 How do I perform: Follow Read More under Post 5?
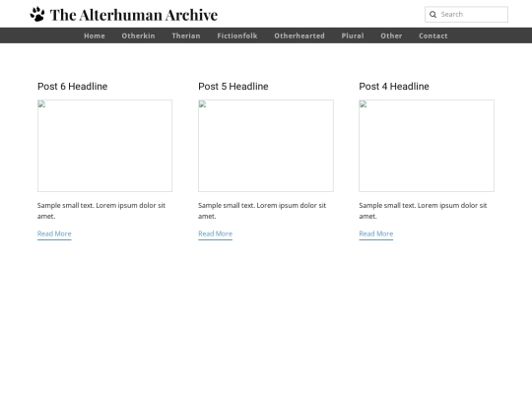coord(215,233)
